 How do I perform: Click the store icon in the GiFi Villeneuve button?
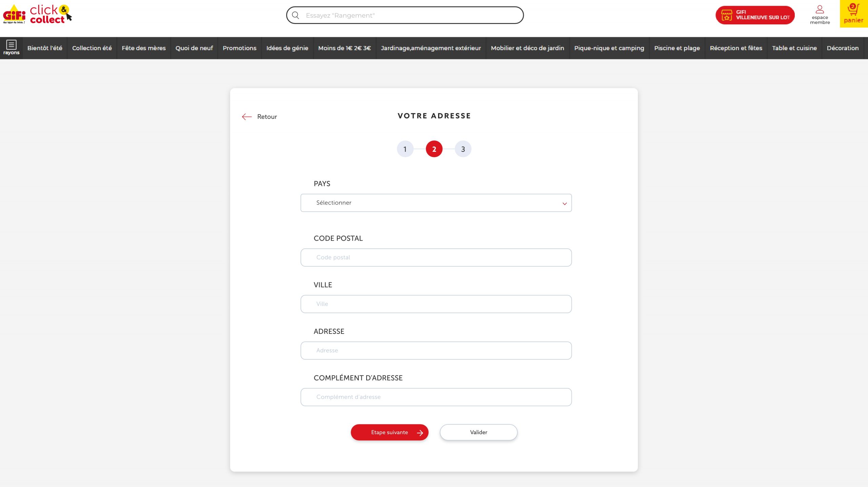[x=726, y=15]
